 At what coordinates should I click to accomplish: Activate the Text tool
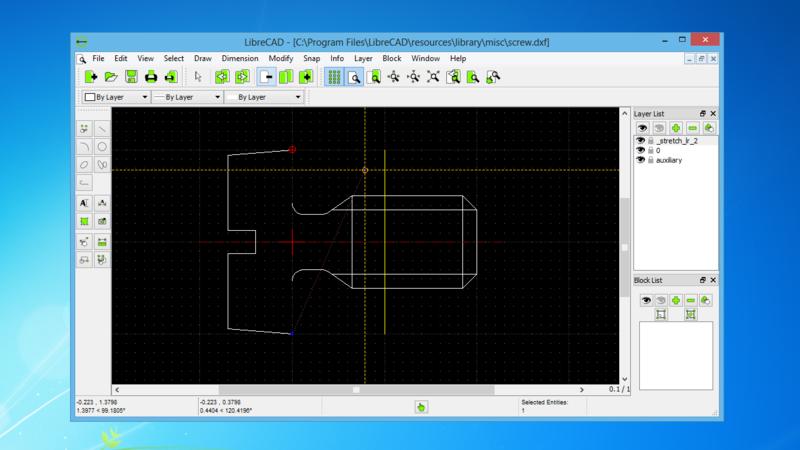84,203
